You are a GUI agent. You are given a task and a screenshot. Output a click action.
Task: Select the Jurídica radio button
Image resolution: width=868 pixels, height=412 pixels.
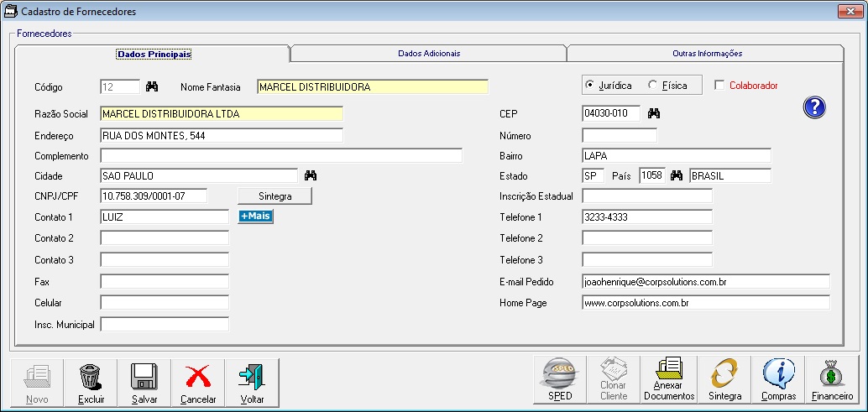click(x=590, y=86)
